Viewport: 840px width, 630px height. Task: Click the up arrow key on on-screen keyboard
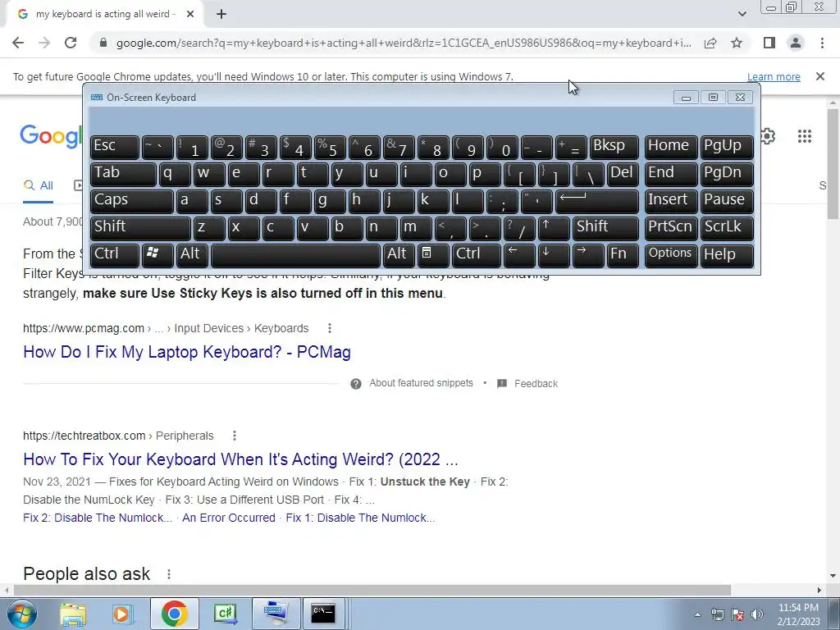pyautogui.click(x=554, y=228)
